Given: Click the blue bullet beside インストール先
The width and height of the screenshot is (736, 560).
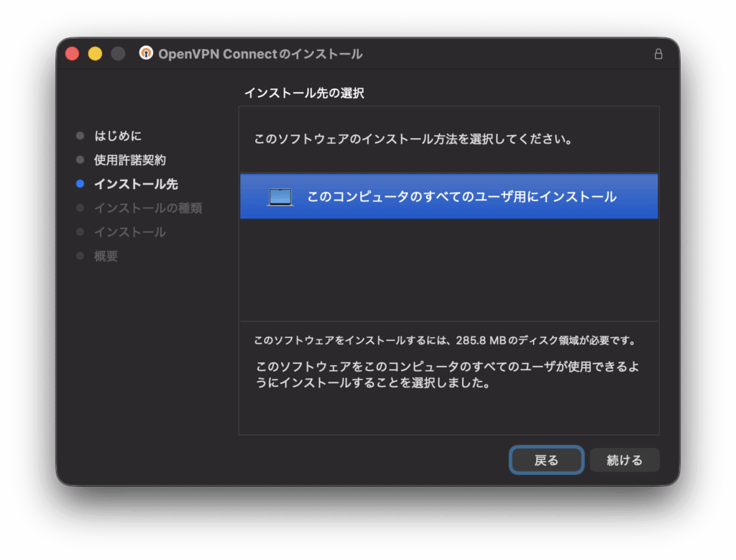Looking at the screenshot, I should click(80, 184).
